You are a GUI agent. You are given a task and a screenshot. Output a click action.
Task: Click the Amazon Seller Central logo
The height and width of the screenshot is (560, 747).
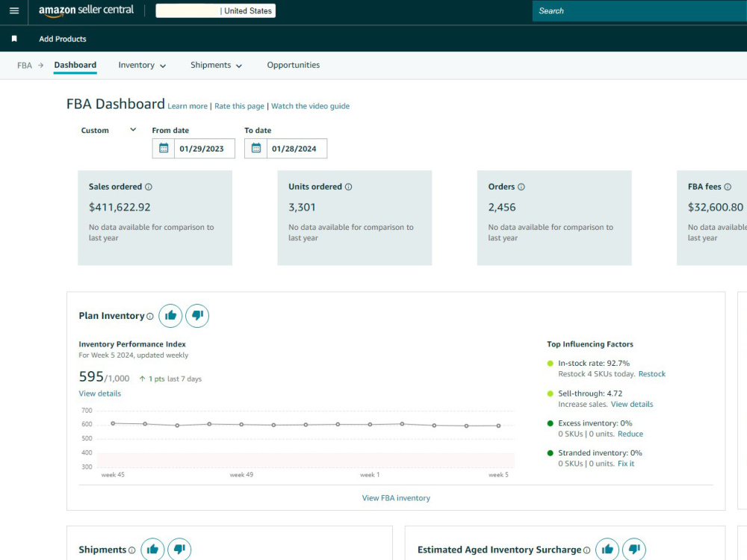(x=86, y=11)
